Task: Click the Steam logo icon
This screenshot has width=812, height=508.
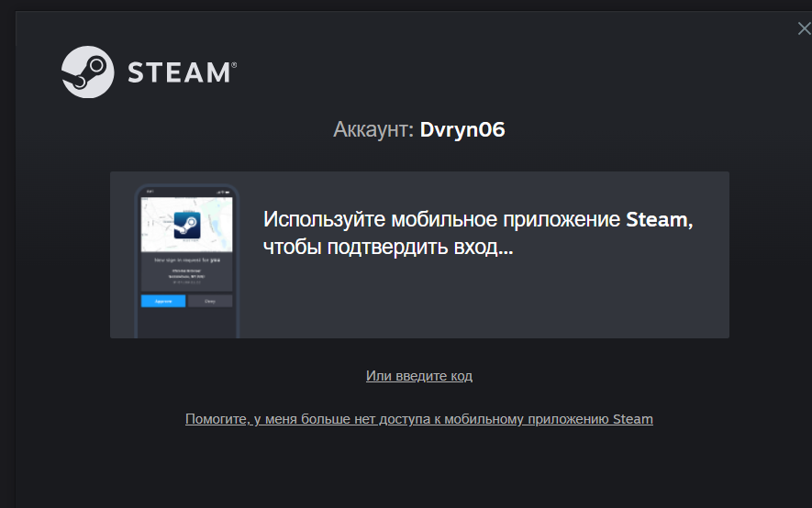Action: pyautogui.click(x=87, y=72)
